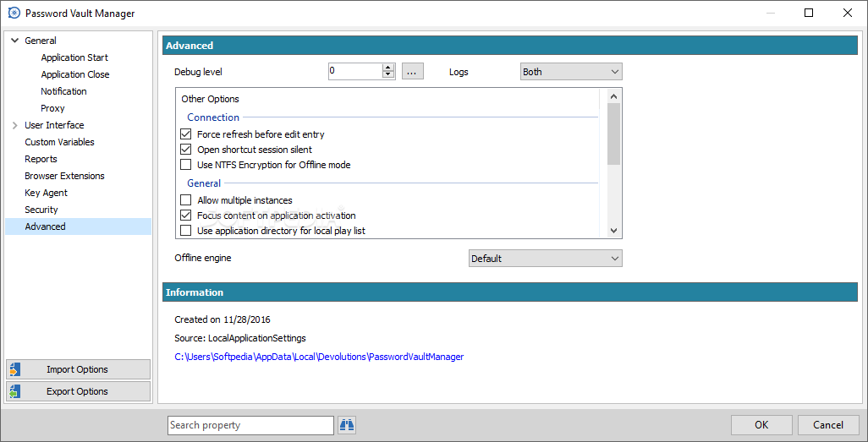Screen dimensions: 868x442
Task: Close the Password Vault Manager window
Action: 848,14
